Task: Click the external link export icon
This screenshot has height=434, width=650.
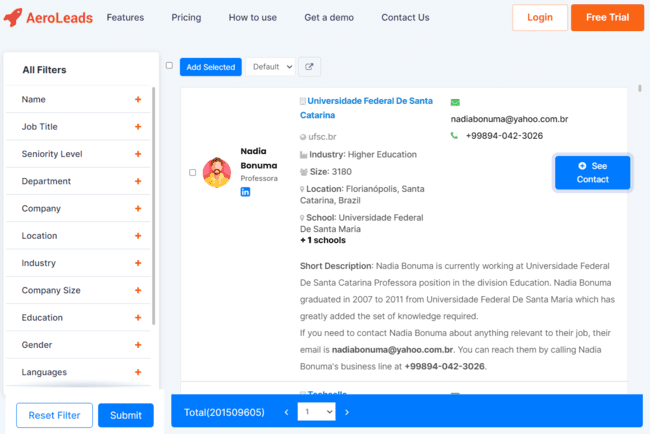Action: tap(309, 67)
